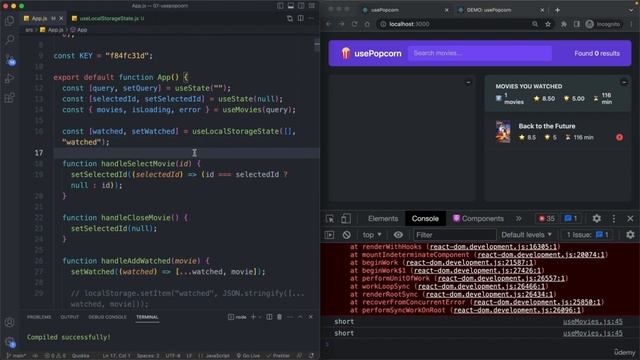Activate DevTools inspect element tool

pos(330,219)
